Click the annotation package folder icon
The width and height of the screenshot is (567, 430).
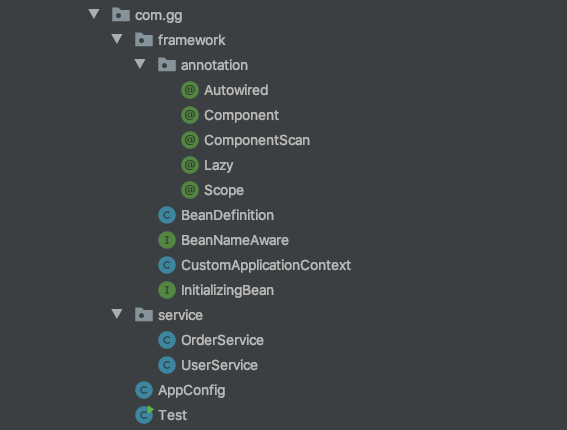167,65
